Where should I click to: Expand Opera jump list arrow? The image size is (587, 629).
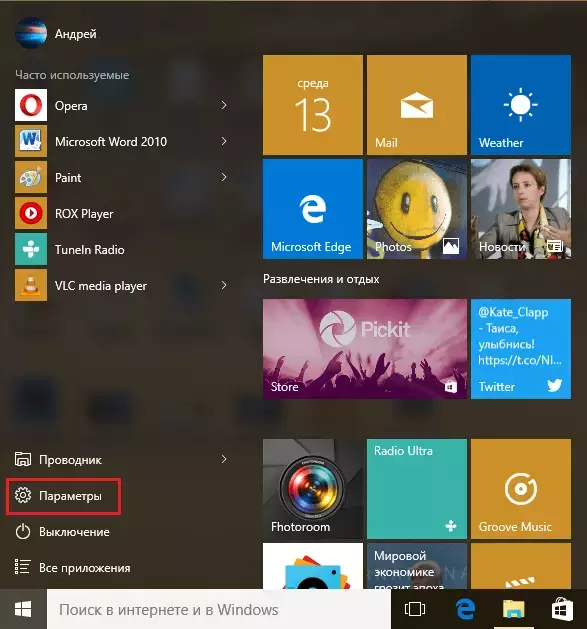pos(224,105)
